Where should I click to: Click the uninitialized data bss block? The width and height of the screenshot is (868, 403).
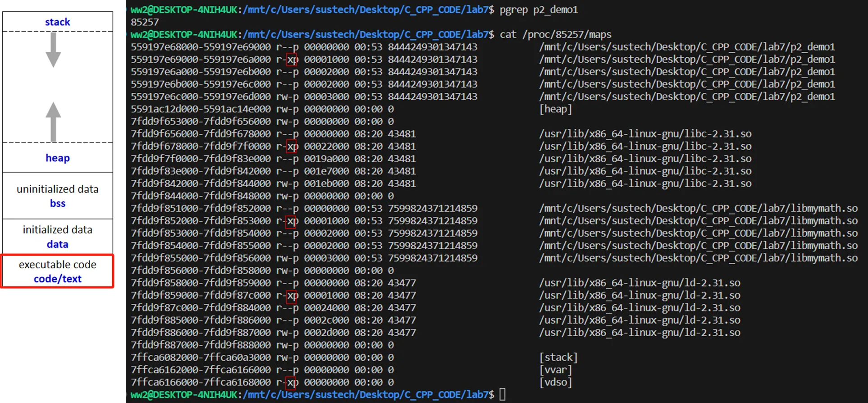[x=57, y=196]
